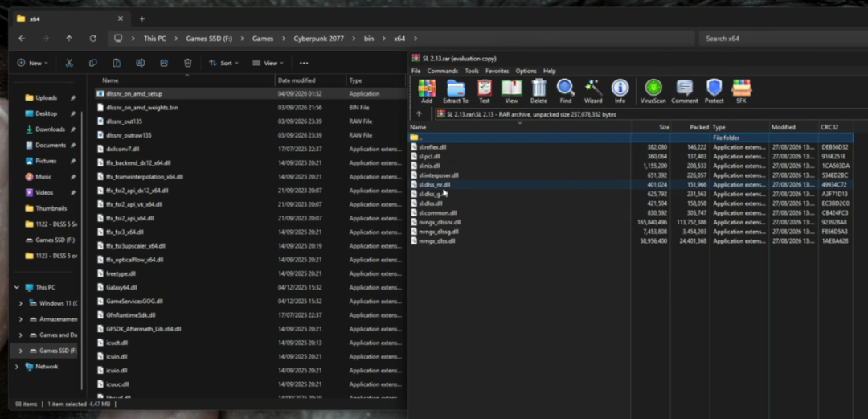
Task: Select Galaxy64.dll in Explorer
Action: coord(121,288)
